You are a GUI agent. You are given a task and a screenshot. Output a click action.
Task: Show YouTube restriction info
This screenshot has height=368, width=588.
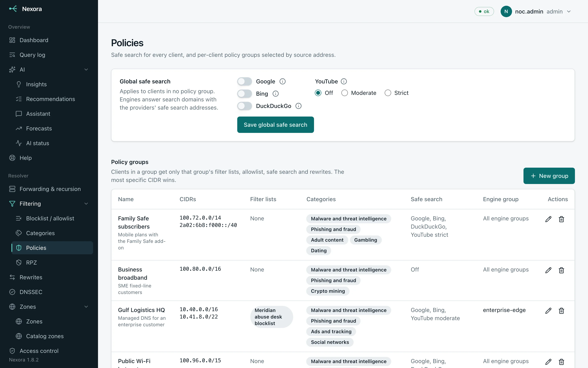tap(344, 82)
